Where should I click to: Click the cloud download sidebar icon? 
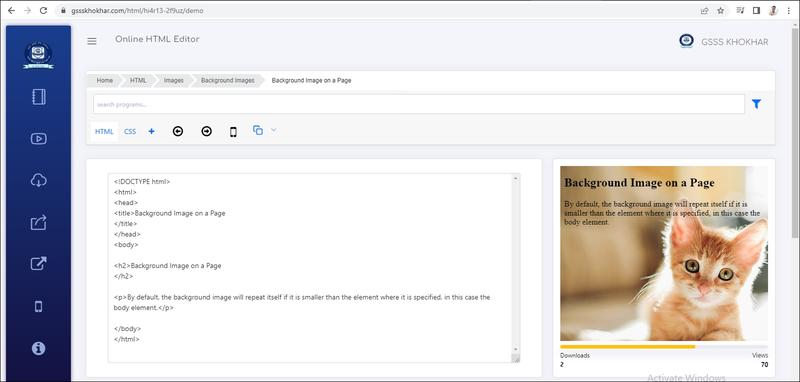(39, 180)
